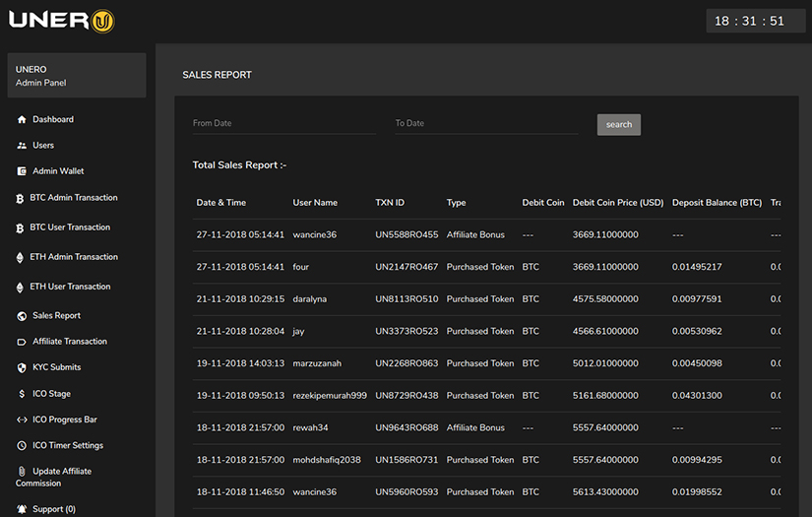Open Admin Wallet section
Image resolution: width=812 pixels, height=517 pixels.
(x=58, y=171)
